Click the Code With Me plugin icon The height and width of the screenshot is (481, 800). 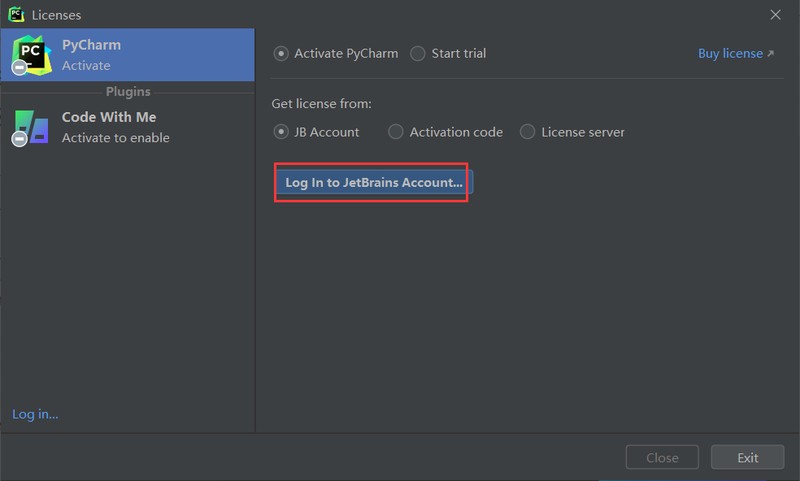coord(30,125)
